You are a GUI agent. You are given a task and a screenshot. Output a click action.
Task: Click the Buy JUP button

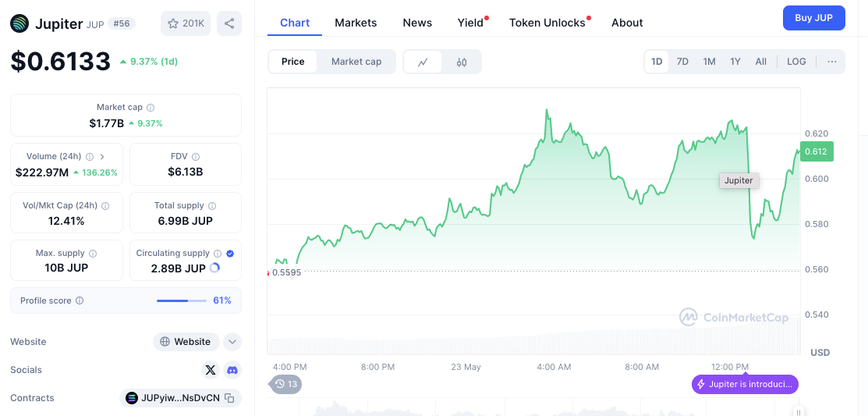click(813, 18)
